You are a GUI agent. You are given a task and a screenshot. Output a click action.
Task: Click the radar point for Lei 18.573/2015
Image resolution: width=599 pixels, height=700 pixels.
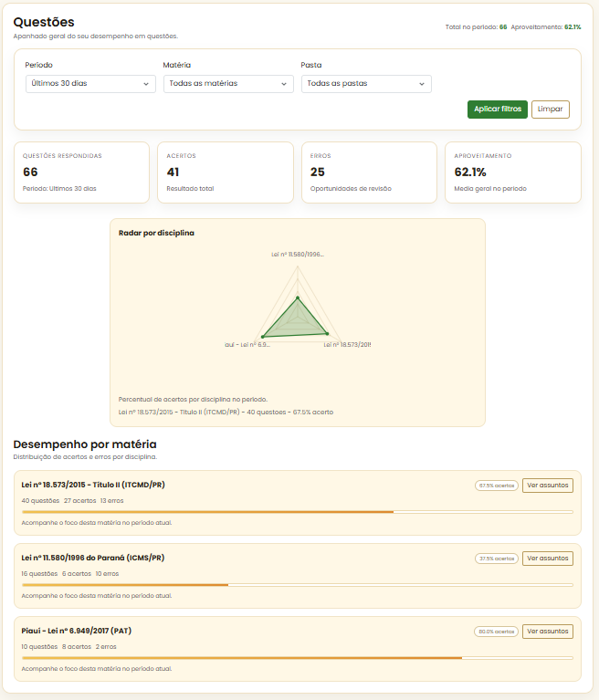327,334
